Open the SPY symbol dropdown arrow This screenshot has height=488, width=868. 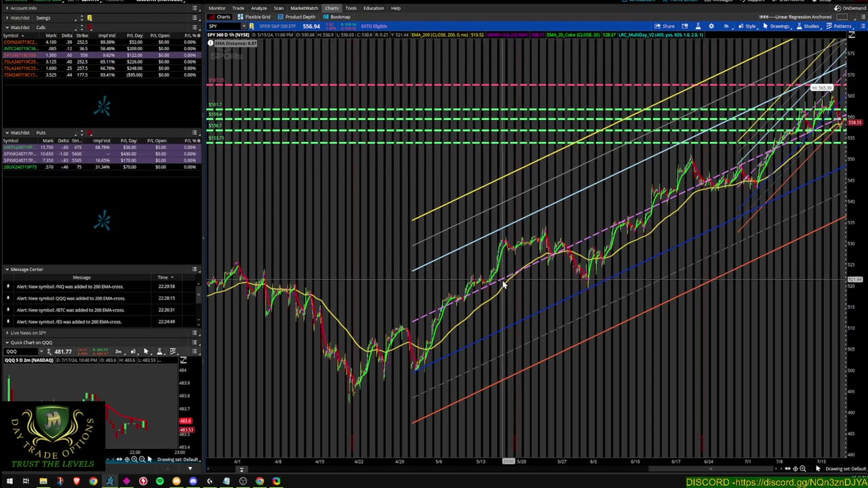244,26
